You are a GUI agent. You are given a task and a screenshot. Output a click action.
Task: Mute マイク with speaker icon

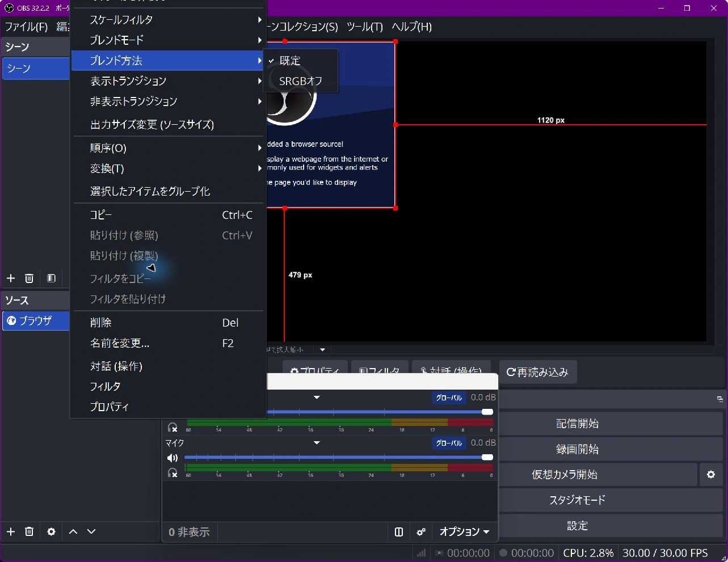(172, 458)
